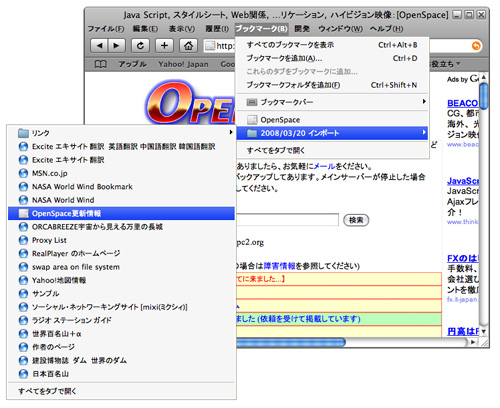The image size is (500, 408).
Task: Click the page icon beside OpenSpace bookmark
Action: (252, 120)
